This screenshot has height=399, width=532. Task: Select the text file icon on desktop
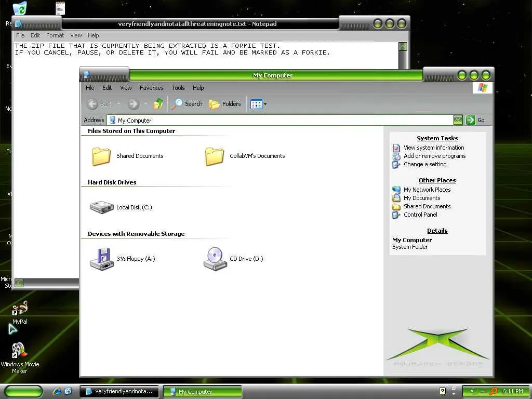point(60,8)
